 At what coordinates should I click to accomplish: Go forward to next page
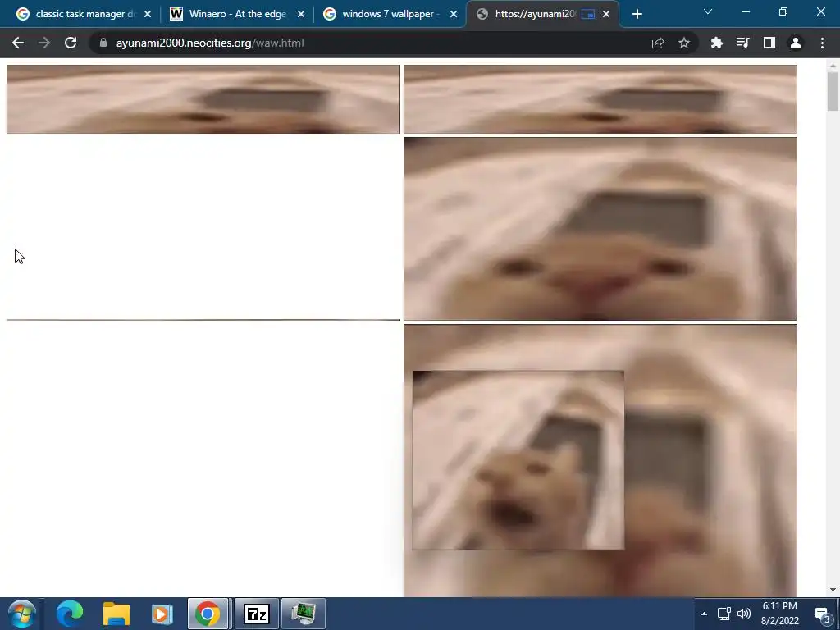[44, 43]
